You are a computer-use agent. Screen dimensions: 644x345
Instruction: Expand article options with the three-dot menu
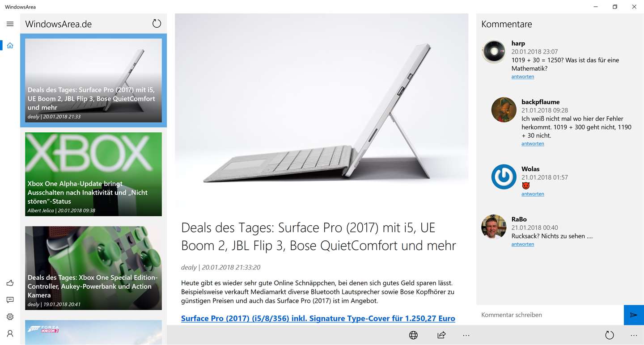click(466, 335)
